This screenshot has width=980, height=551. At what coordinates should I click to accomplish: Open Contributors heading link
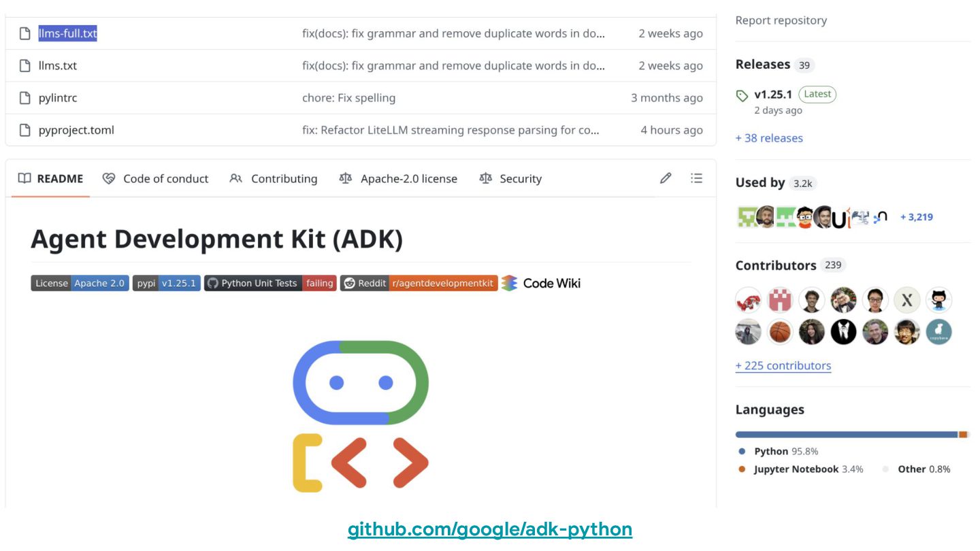[x=776, y=265]
